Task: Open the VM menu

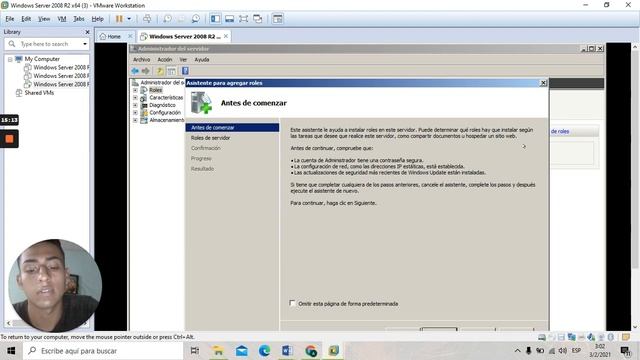Action: click(62, 19)
